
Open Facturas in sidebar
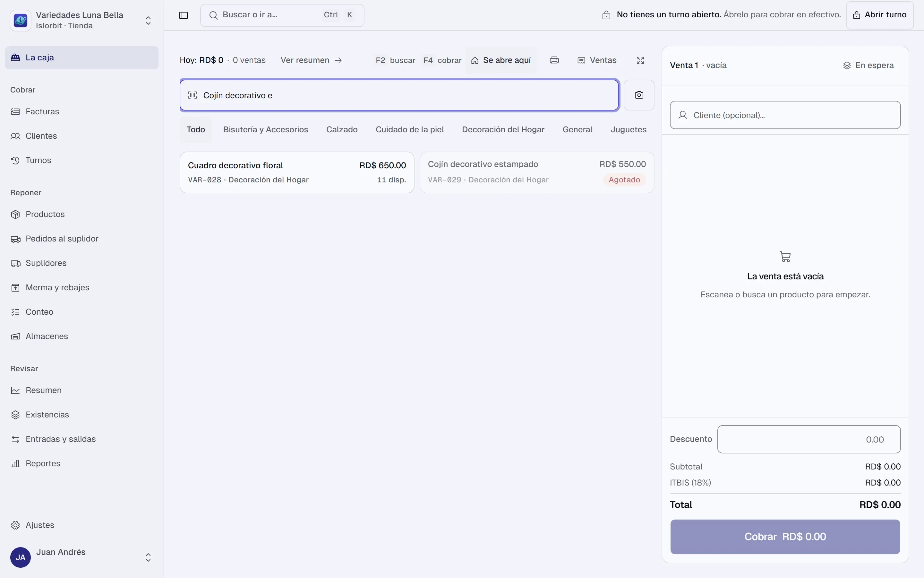pos(82,112)
